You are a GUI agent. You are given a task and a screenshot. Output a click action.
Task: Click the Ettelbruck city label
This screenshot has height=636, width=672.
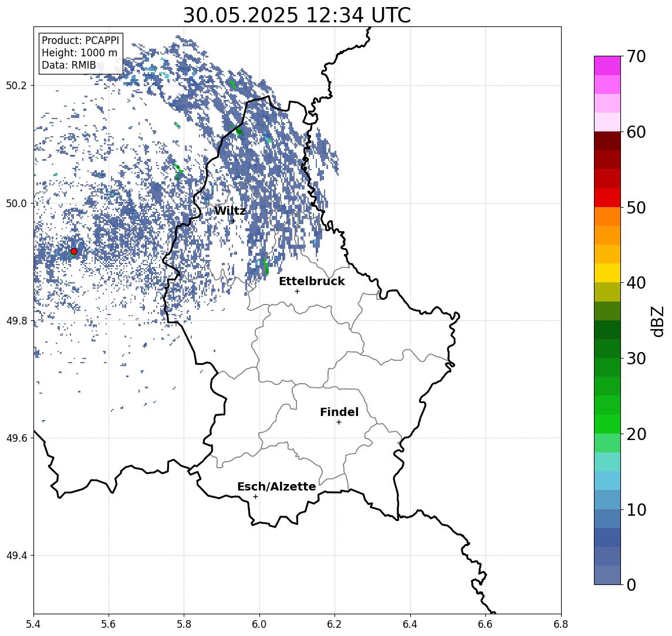(312, 281)
